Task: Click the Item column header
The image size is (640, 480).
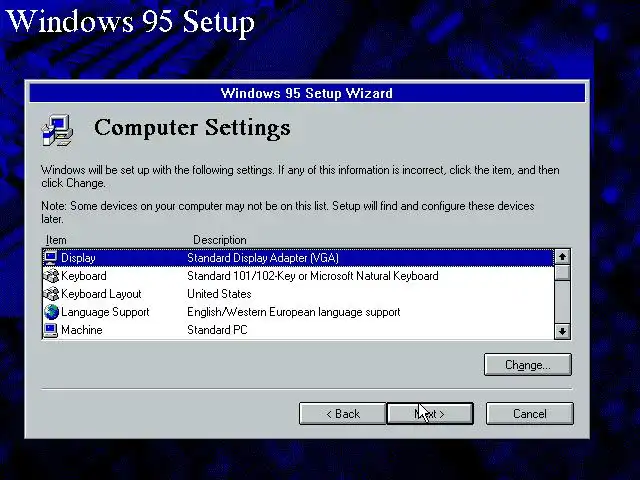Action: click(56, 240)
